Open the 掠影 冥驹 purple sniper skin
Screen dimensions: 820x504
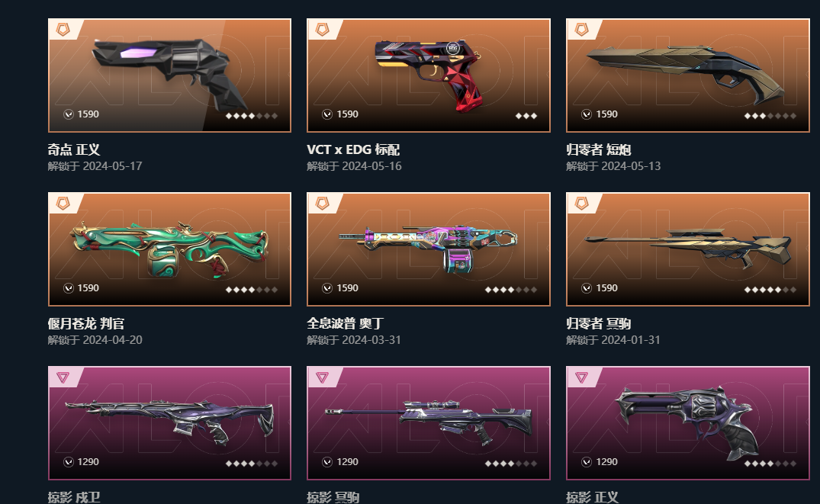coord(428,423)
